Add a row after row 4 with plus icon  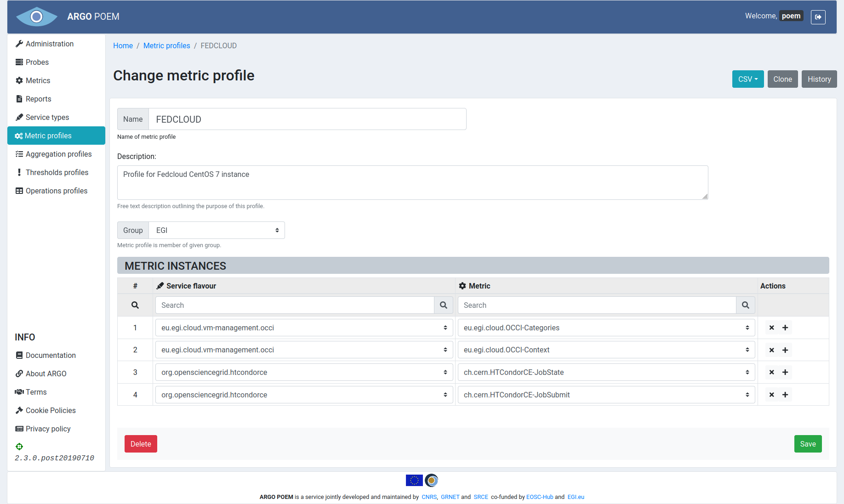tap(785, 395)
